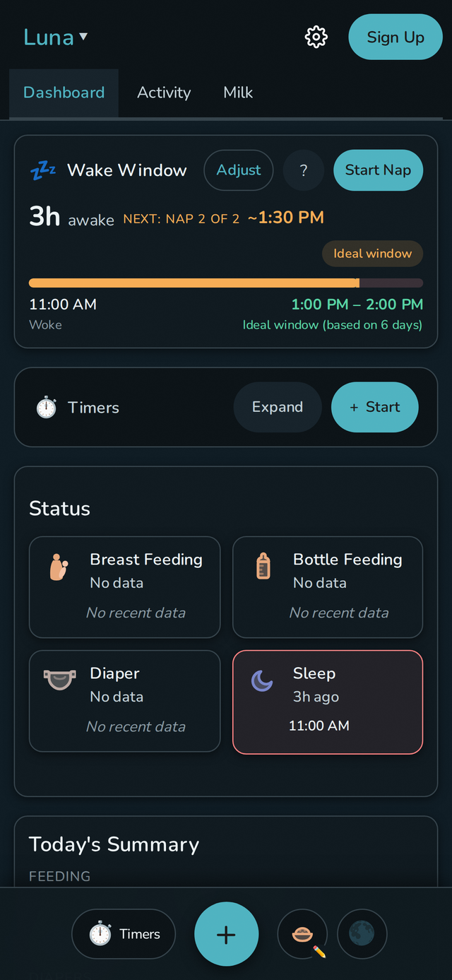Click the Bottle Feeding icon
This screenshot has width=452, height=980.
coord(262,565)
